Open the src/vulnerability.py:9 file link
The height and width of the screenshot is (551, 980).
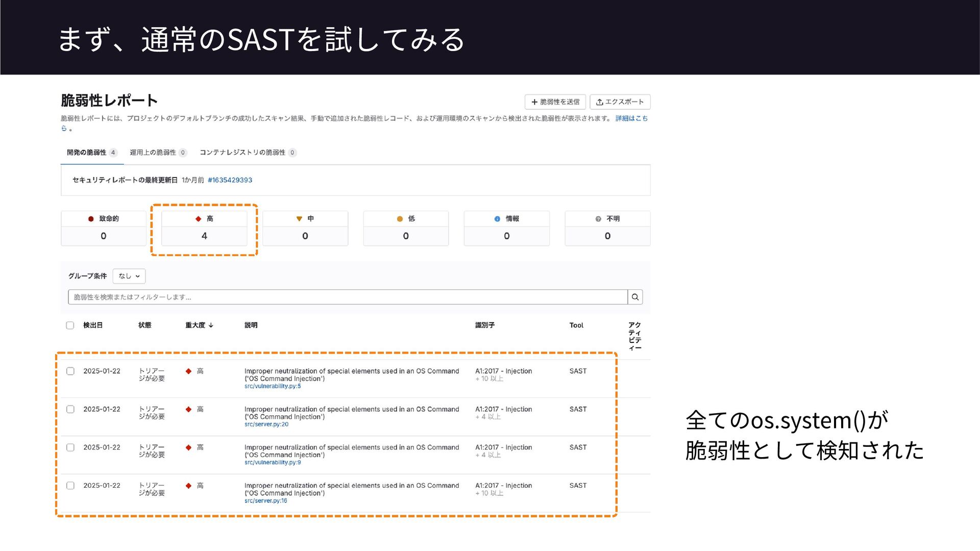click(273, 463)
